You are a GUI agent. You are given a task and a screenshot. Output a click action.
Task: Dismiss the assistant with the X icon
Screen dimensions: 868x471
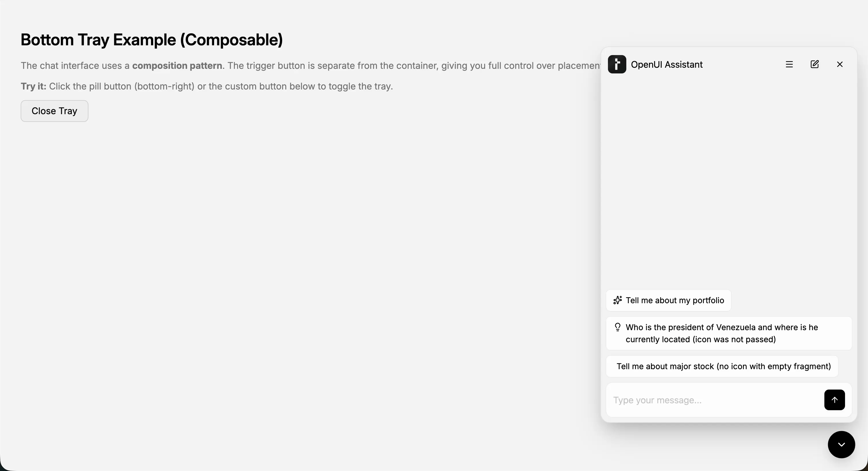click(840, 64)
